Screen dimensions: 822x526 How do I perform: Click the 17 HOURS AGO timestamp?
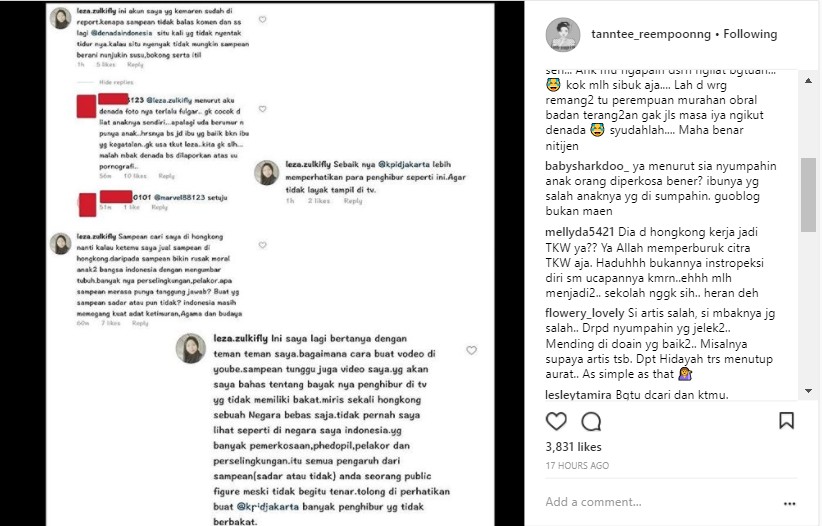pyautogui.click(x=577, y=465)
